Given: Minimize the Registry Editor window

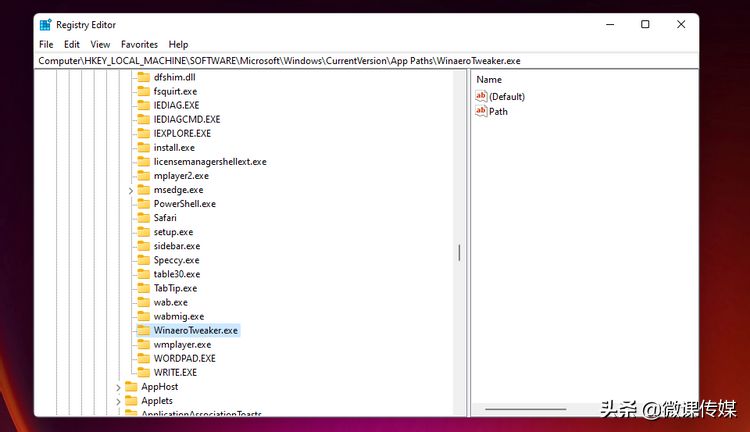Looking at the screenshot, I should [x=610, y=24].
